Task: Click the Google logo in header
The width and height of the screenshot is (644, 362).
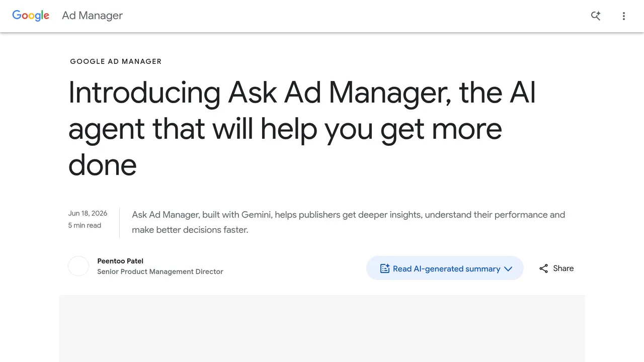Action: (31, 16)
